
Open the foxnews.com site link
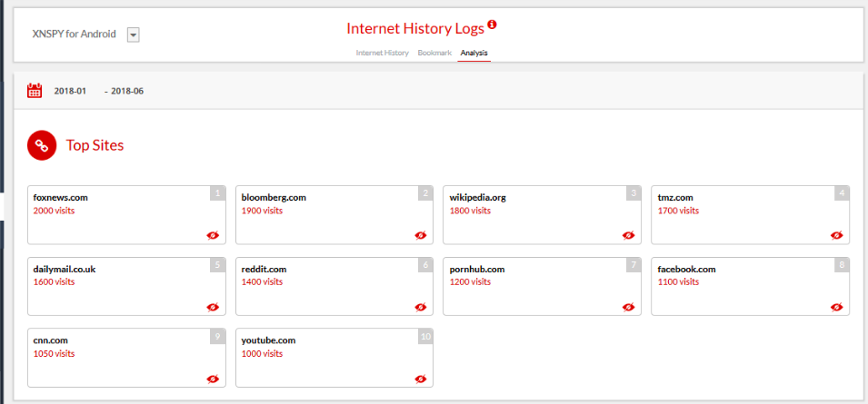point(60,197)
